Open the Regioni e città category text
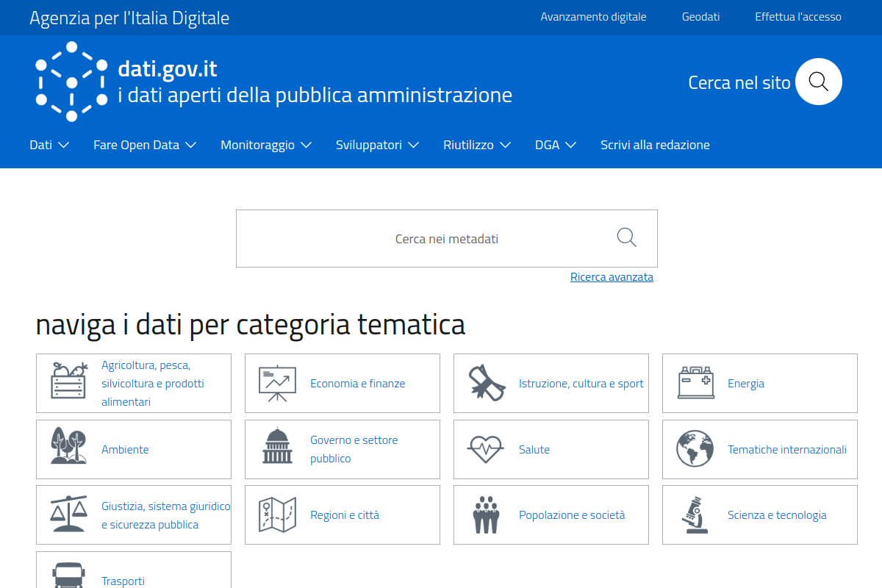 345,514
